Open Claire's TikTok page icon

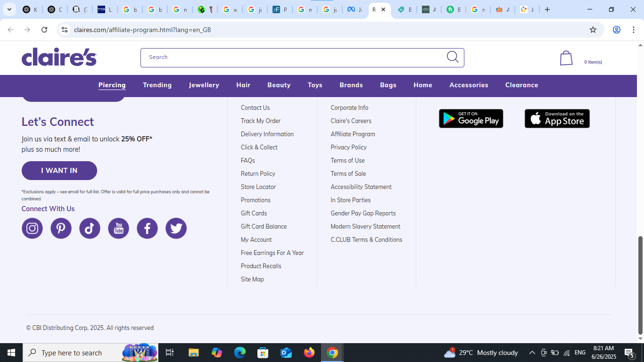click(90, 228)
